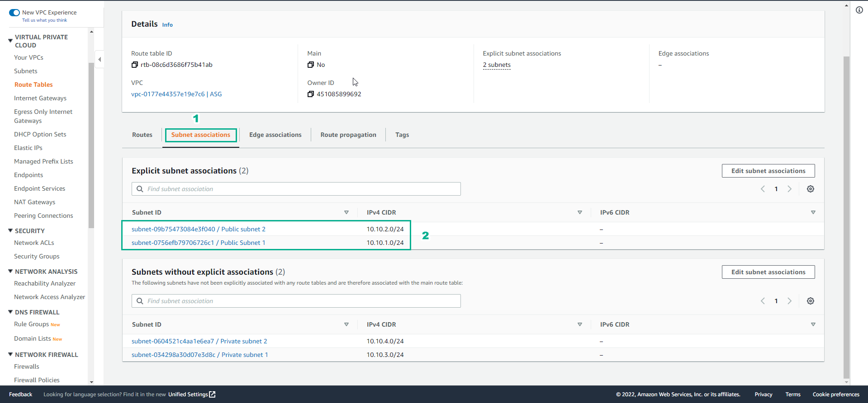Copy the route table ID
This screenshot has height=403, width=868.
[134, 65]
